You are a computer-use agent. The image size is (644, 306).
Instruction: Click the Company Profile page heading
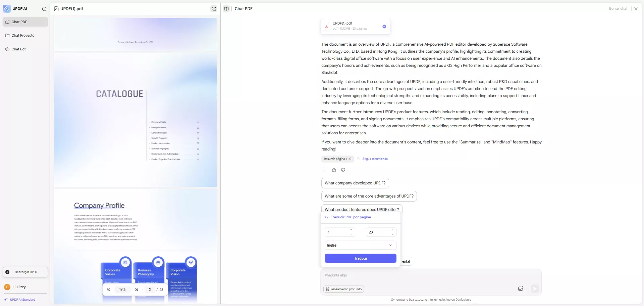(x=99, y=206)
